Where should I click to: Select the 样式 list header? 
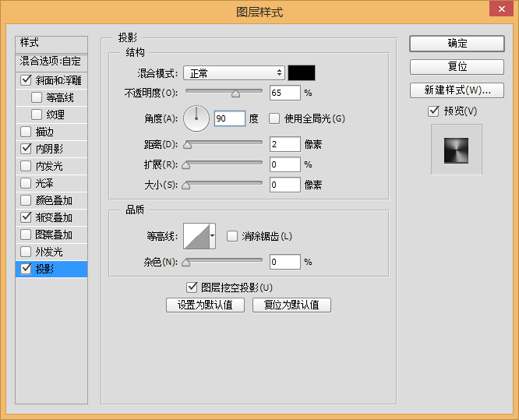point(51,44)
